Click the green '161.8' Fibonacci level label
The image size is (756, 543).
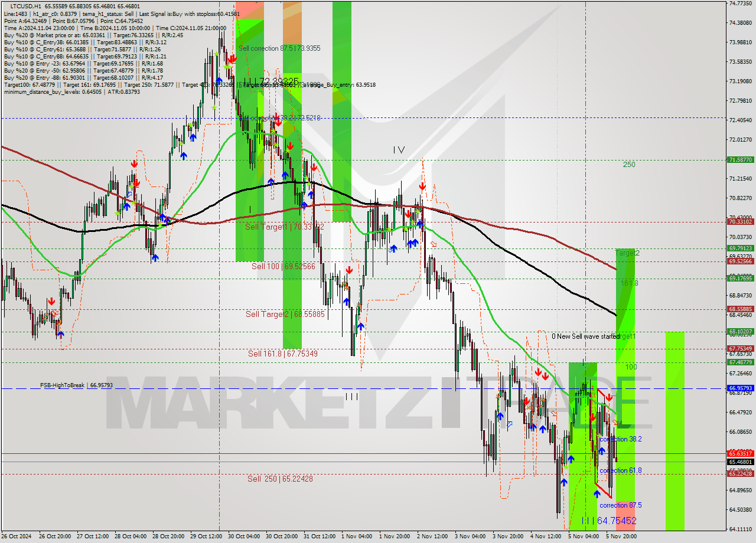[x=629, y=283]
